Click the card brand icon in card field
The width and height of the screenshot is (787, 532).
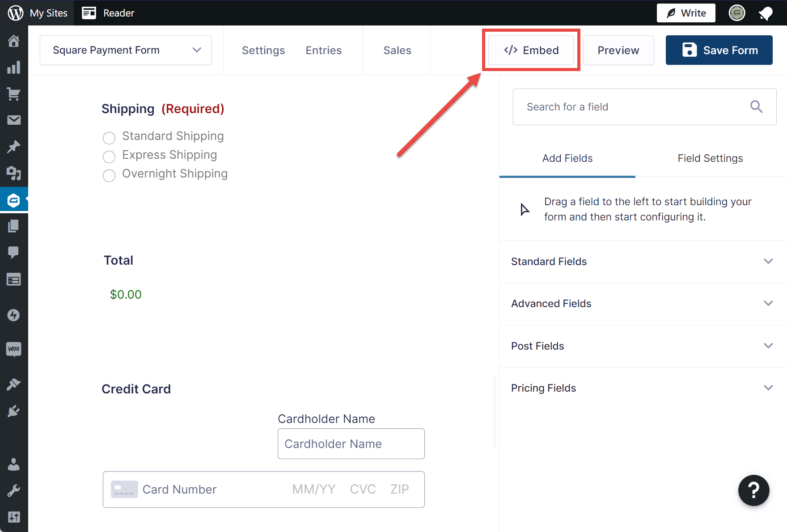(x=124, y=490)
